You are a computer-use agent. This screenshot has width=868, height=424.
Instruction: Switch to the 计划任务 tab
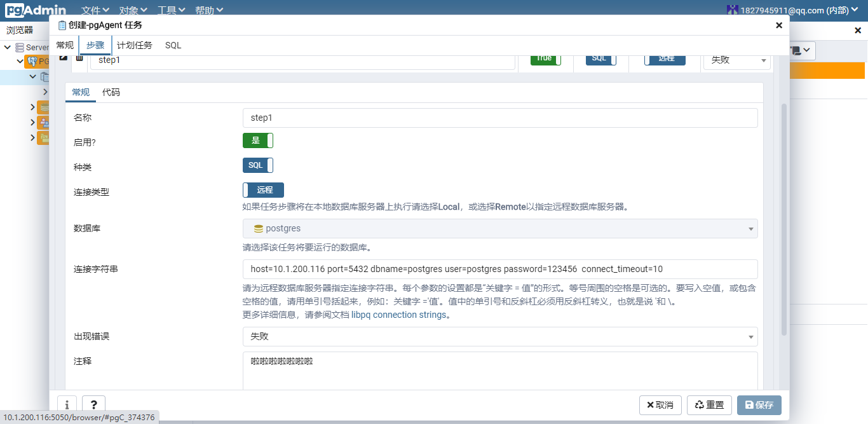[135, 45]
